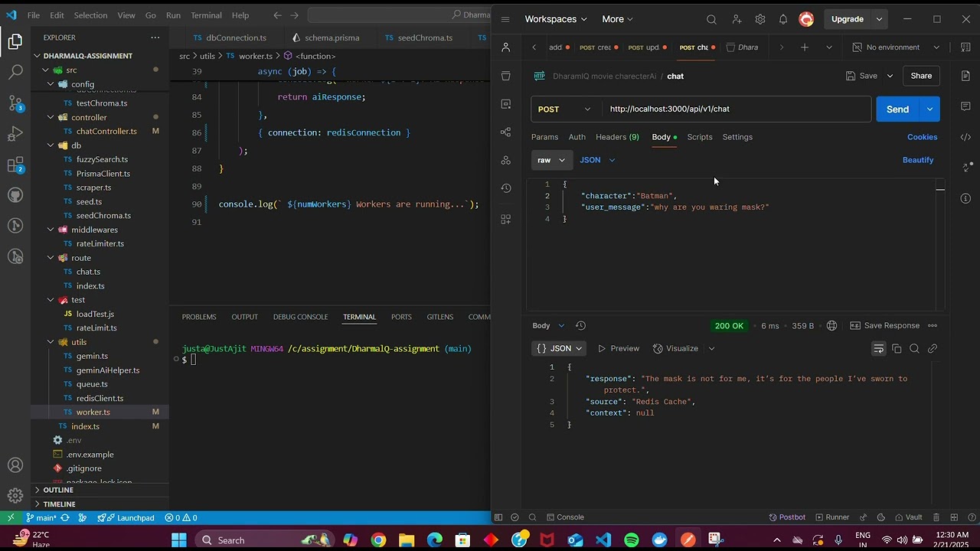Image resolution: width=980 pixels, height=551 pixels.
Task: Switch to the Headers (9) tab
Action: click(x=617, y=137)
